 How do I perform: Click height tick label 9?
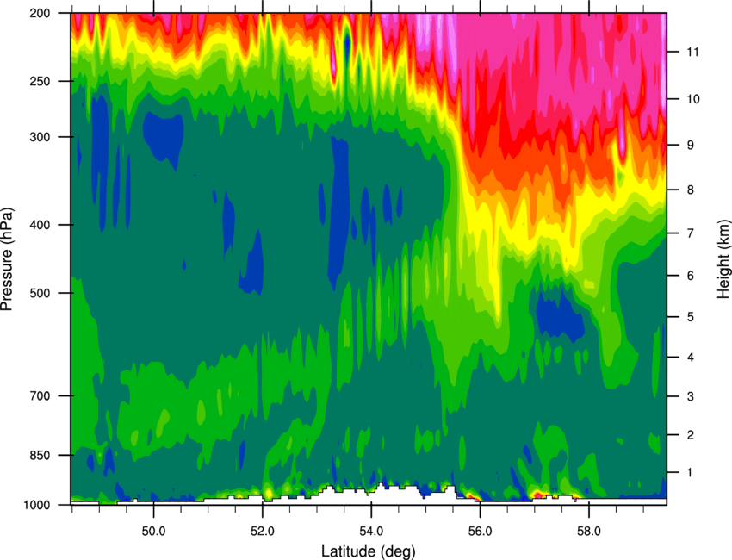[691, 145]
